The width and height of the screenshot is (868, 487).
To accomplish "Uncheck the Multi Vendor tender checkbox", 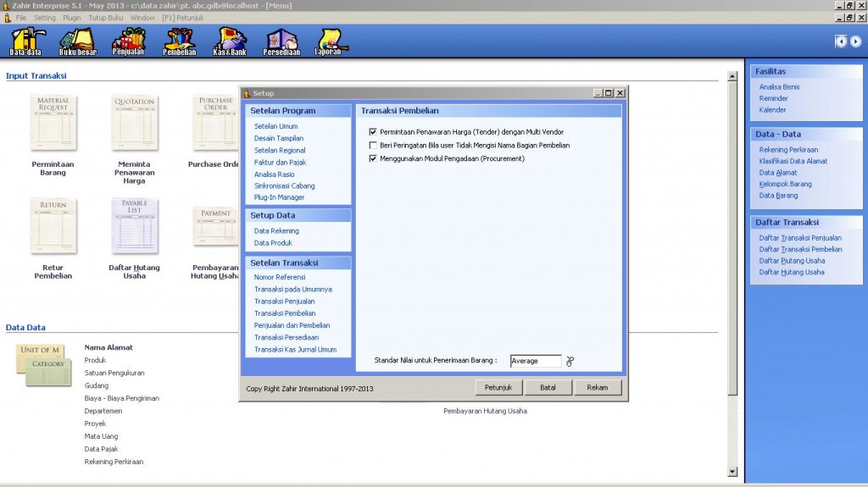I will click(x=373, y=132).
